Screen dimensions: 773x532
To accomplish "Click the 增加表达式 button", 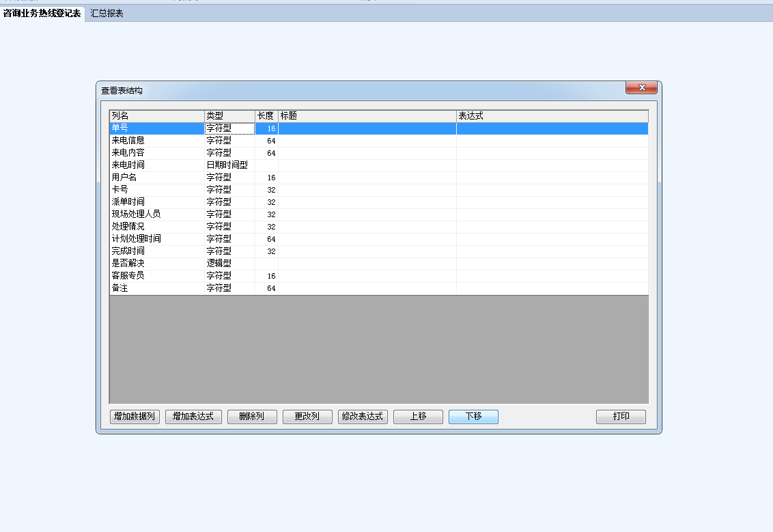I will (193, 417).
